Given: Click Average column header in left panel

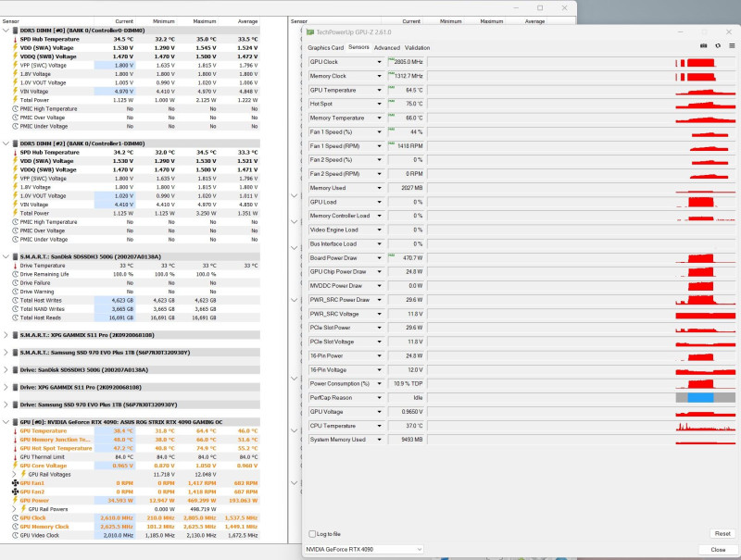Looking at the screenshot, I should (x=247, y=21).
